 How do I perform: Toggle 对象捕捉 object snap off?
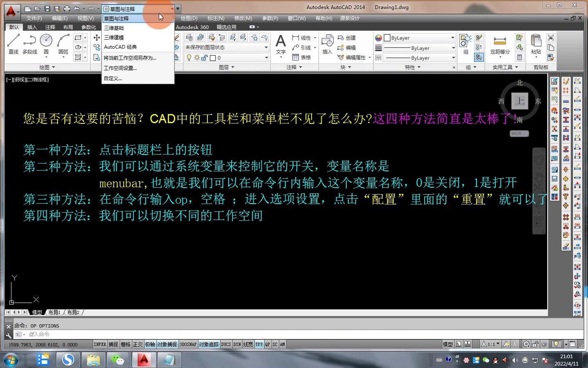tap(167, 344)
